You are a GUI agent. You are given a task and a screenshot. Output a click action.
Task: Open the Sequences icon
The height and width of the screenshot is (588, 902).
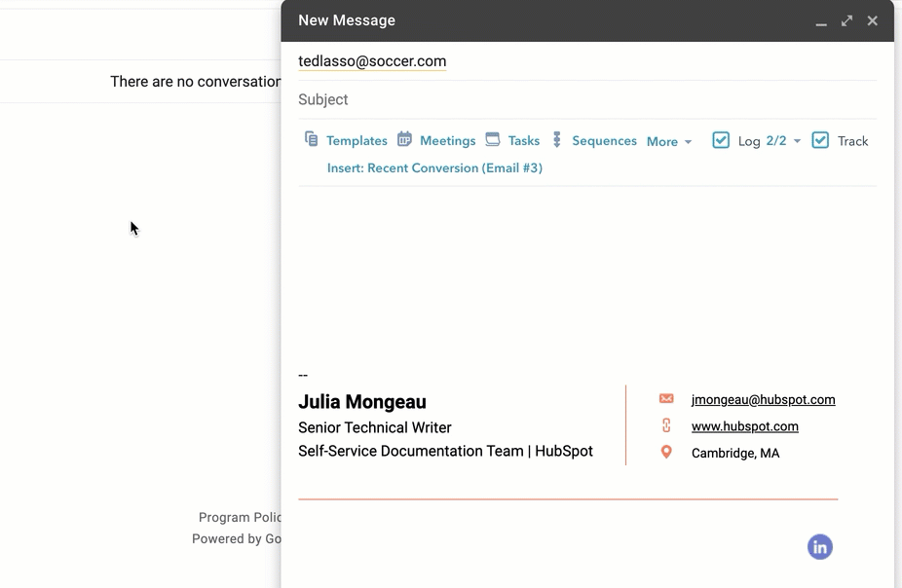click(556, 139)
